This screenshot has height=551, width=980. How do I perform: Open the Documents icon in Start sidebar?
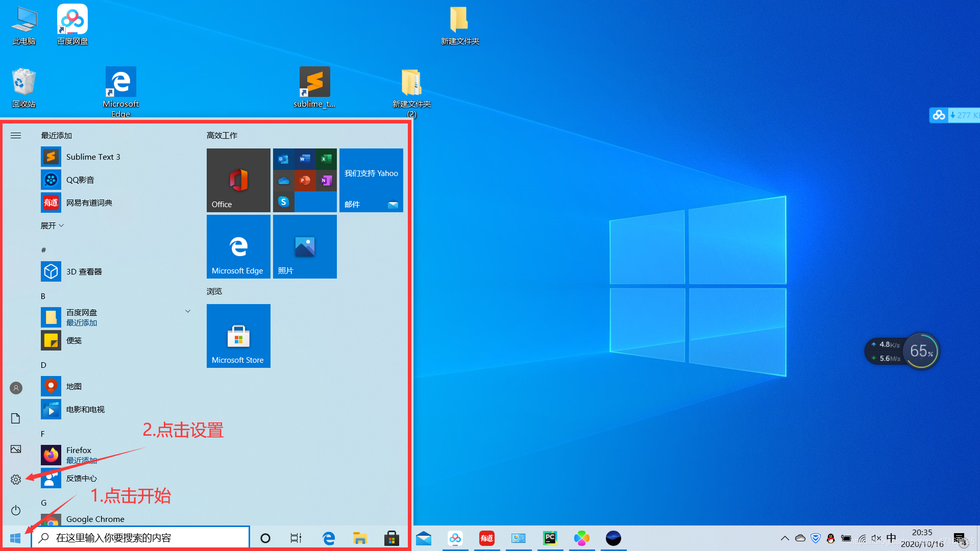tap(16, 418)
